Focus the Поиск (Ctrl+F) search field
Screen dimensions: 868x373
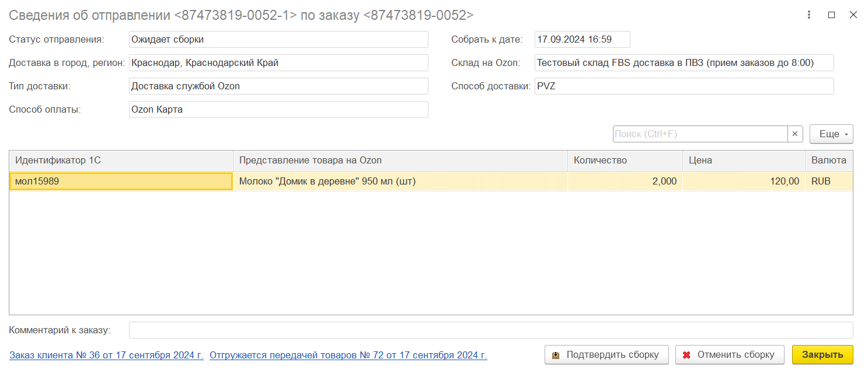[x=700, y=134]
